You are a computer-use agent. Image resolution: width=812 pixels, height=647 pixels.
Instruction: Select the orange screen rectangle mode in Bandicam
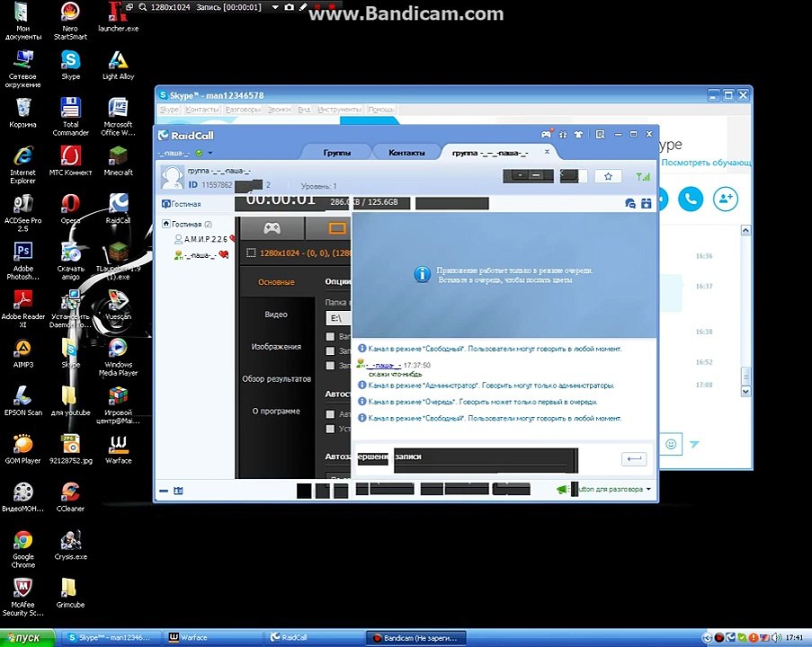pyautogui.click(x=337, y=227)
